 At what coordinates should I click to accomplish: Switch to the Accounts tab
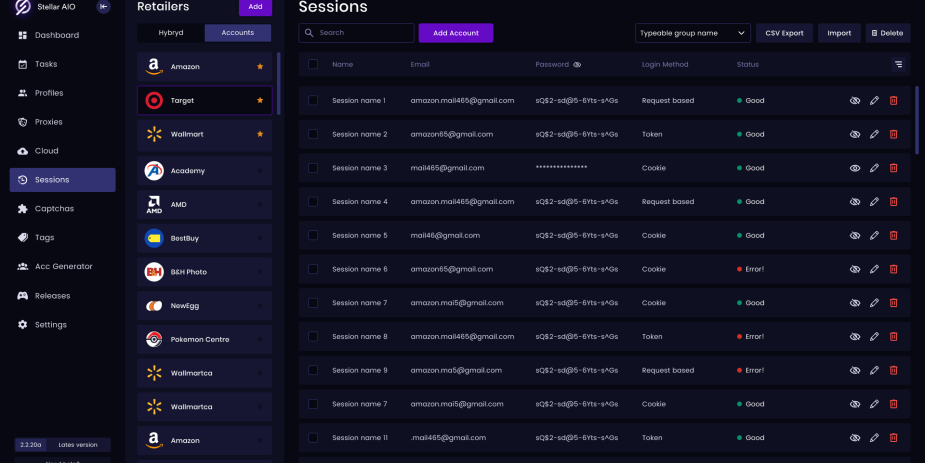[x=238, y=33]
